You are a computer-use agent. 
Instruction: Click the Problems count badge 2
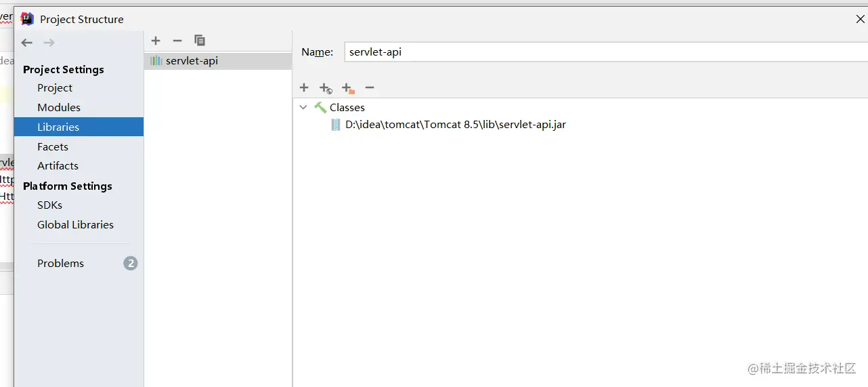131,263
